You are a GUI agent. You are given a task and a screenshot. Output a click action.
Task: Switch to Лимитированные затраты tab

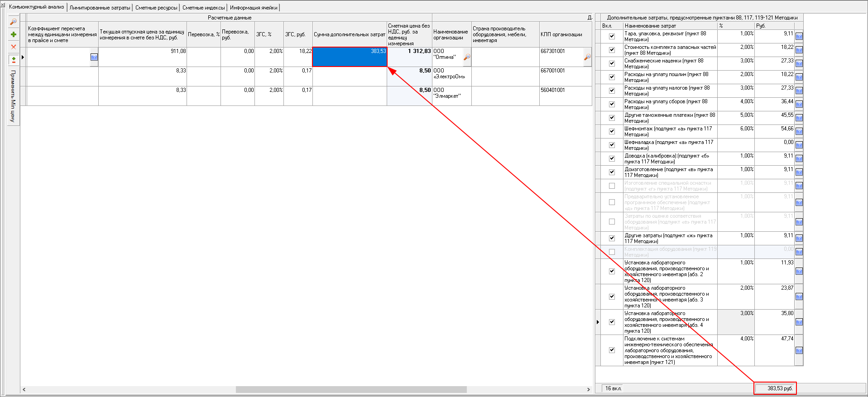100,8
